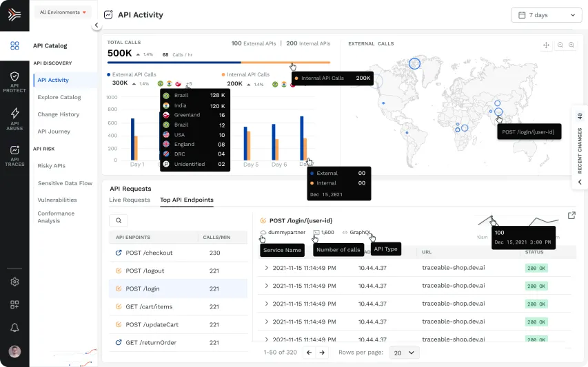
Task: Click the map zoom-out magnifier
Action: pyautogui.click(x=560, y=45)
